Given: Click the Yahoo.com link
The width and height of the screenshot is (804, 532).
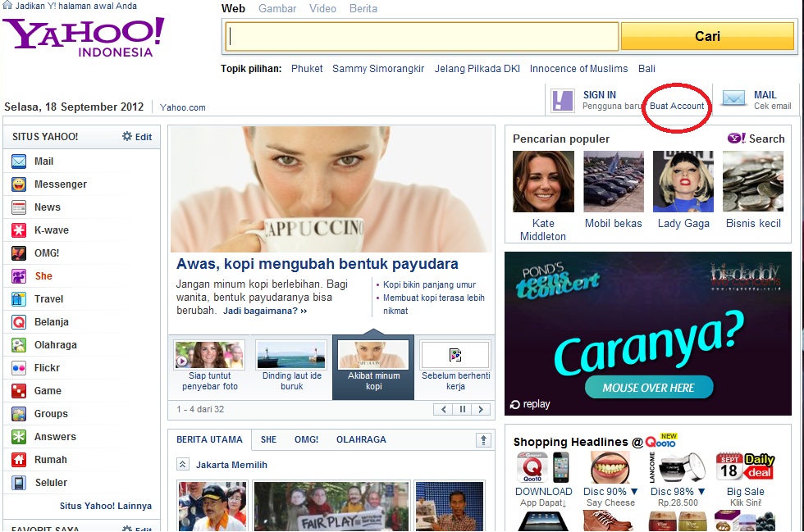Looking at the screenshot, I should (x=182, y=107).
